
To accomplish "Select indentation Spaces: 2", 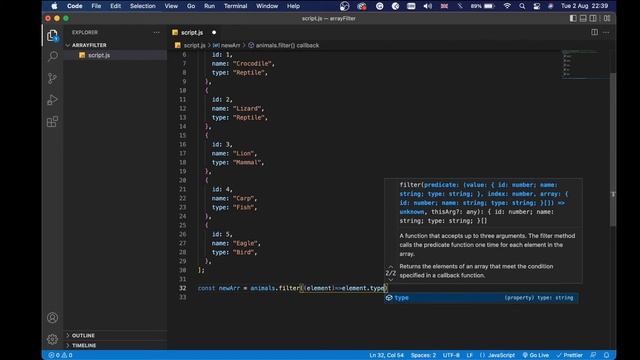I will (423, 355).
